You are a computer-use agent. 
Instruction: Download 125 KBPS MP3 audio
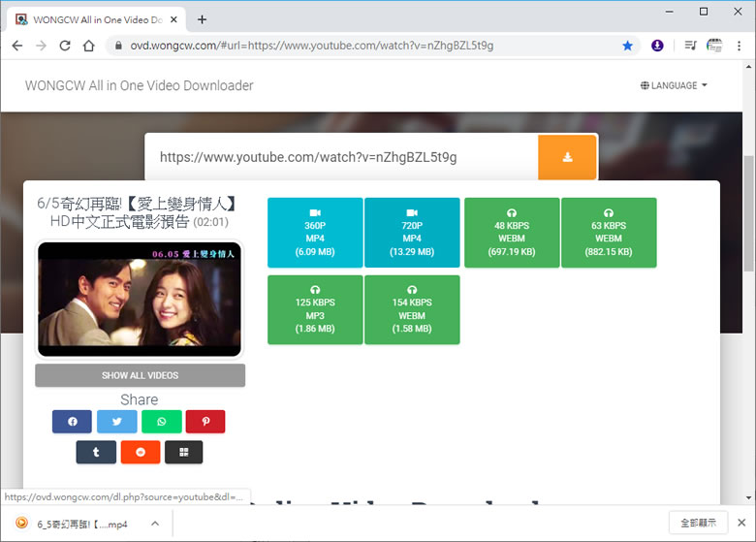[315, 309]
